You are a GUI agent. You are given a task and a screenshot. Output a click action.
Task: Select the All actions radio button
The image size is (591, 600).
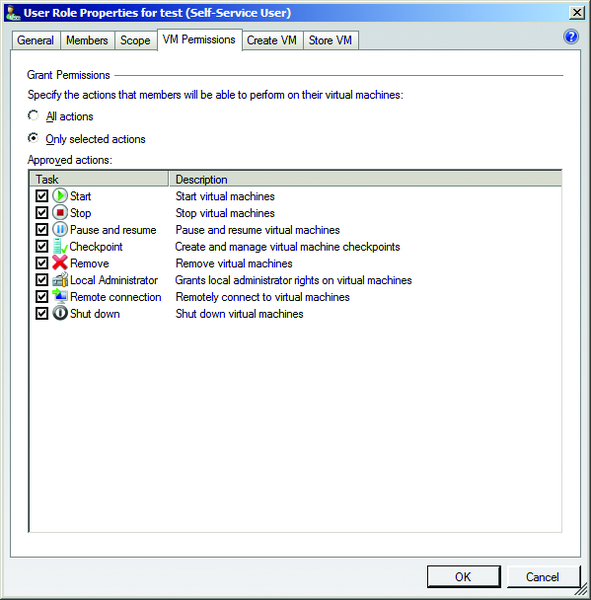pyautogui.click(x=33, y=116)
